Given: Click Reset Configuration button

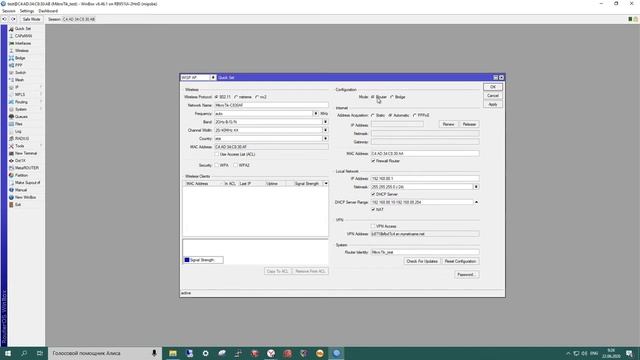Looking at the screenshot, I should pyautogui.click(x=460, y=261).
